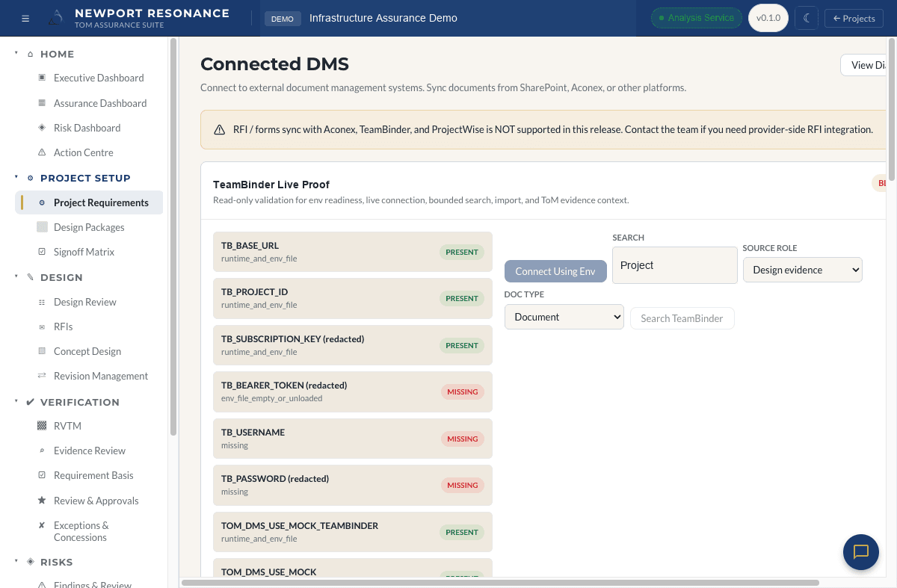Click the Newport Resonance logo icon

[56, 18]
